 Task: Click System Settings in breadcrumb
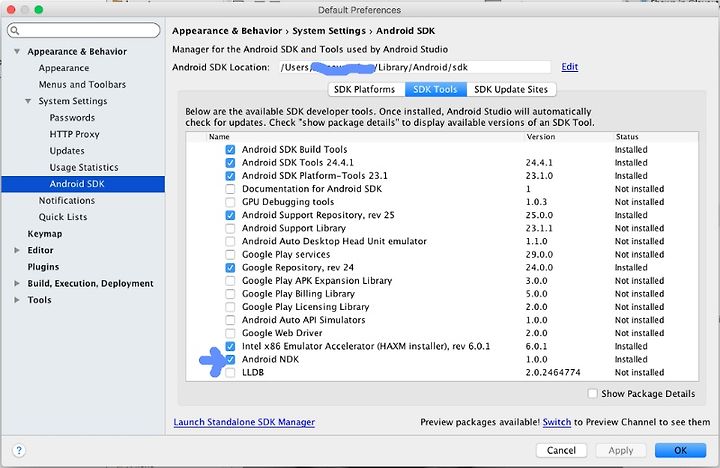pyautogui.click(x=329, y=31)
